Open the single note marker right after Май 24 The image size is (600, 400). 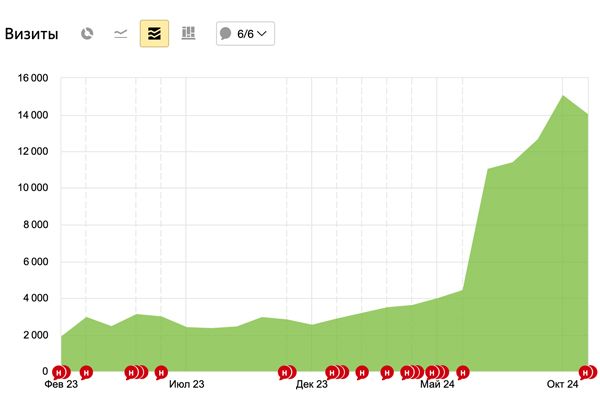coord(463,372)
